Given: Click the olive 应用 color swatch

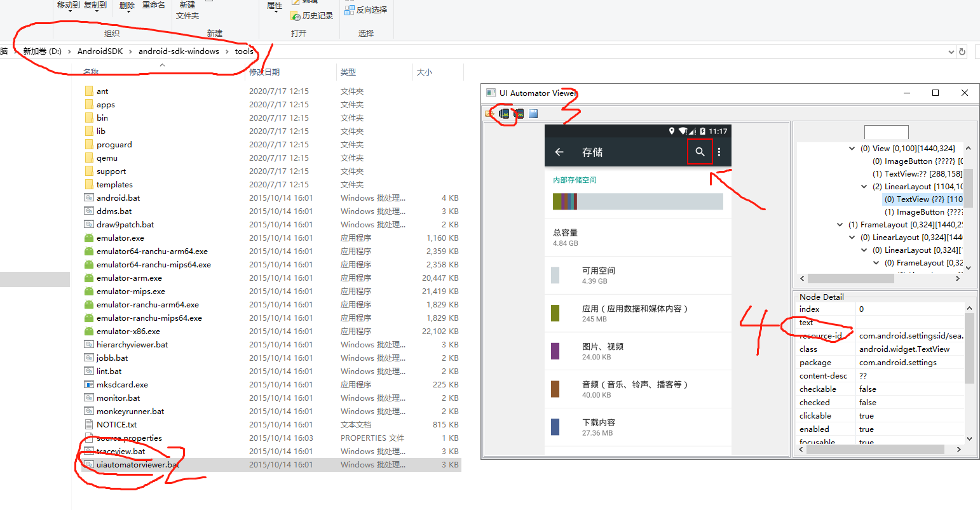Looking at the screenshot, I should (555, 312).
